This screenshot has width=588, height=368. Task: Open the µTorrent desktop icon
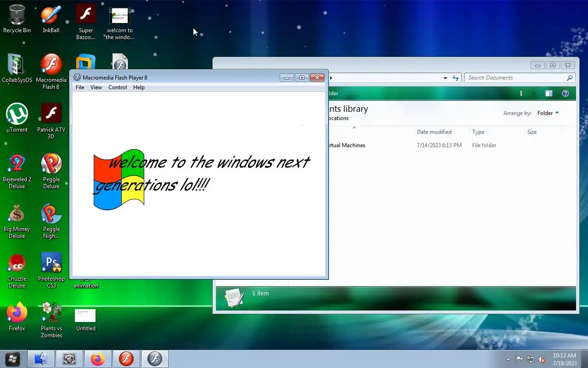[x=17, y=118]
